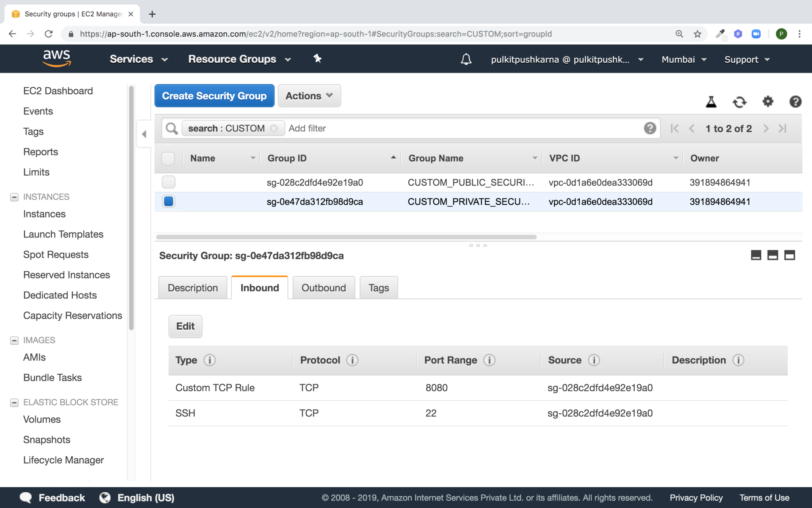Collapse the left navigation pane arrow
The image size is (812, 508).
[144, 134]
